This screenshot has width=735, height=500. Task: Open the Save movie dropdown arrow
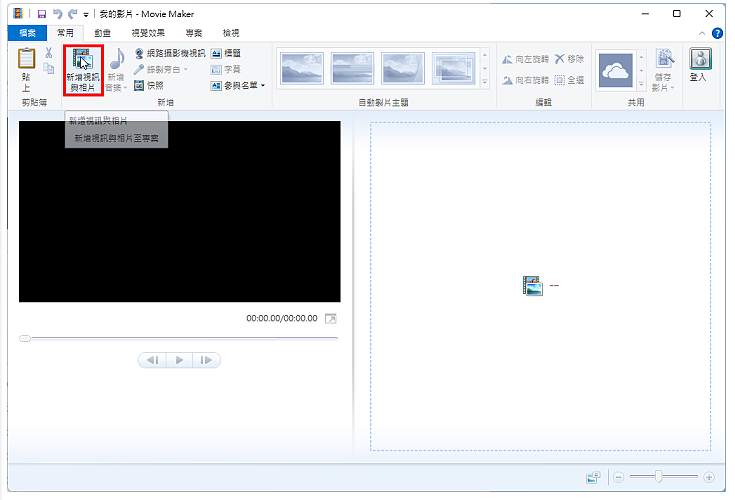coord(672,88)
